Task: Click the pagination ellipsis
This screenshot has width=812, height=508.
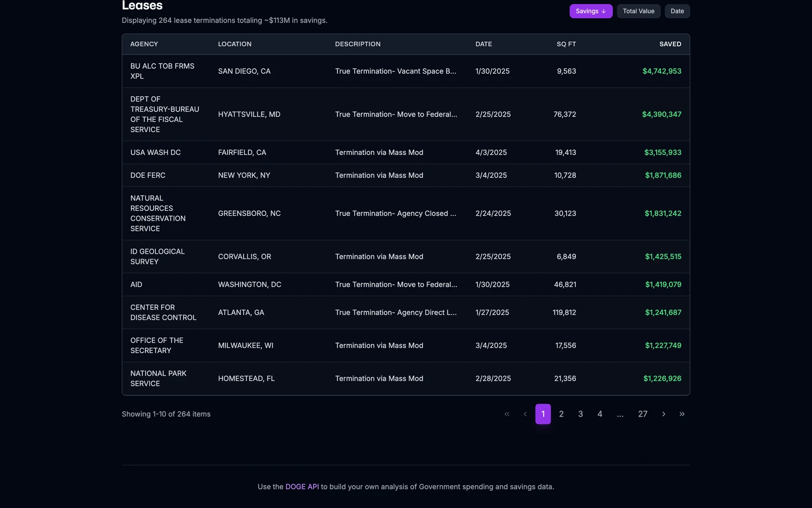Action: [x=620, y=415]
